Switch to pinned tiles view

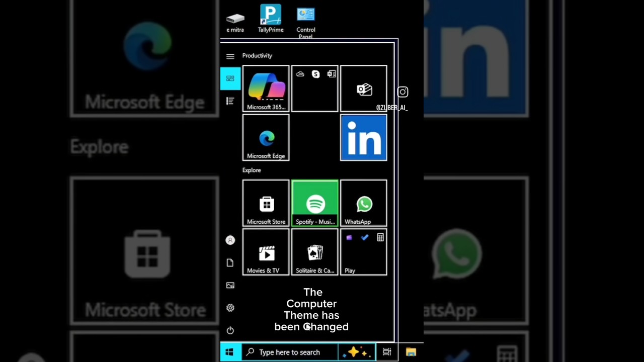tap(230, 78)
